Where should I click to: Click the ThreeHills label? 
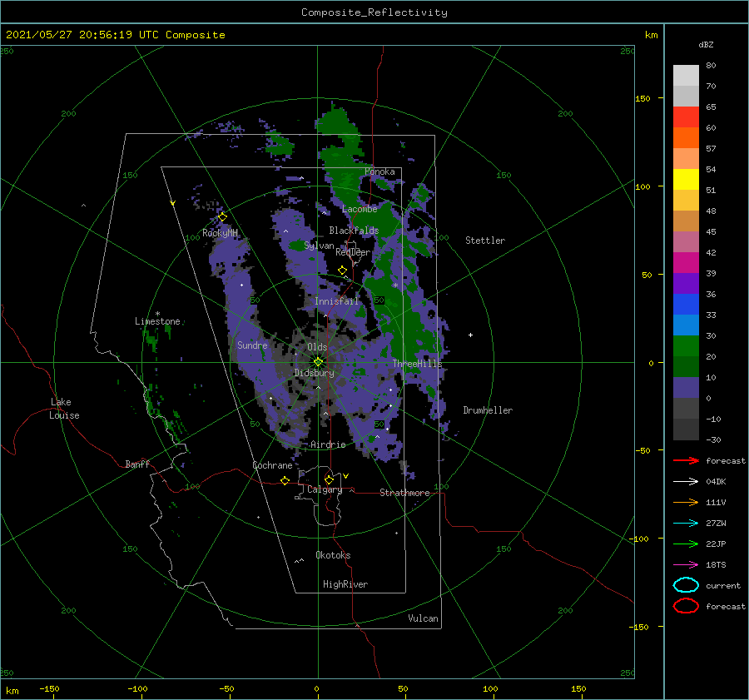418,364
